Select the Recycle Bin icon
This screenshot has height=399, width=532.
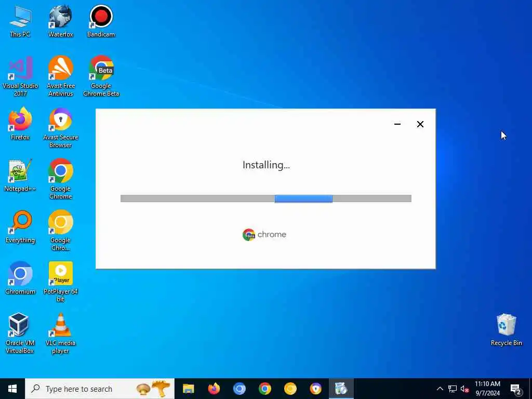point(506,330)
